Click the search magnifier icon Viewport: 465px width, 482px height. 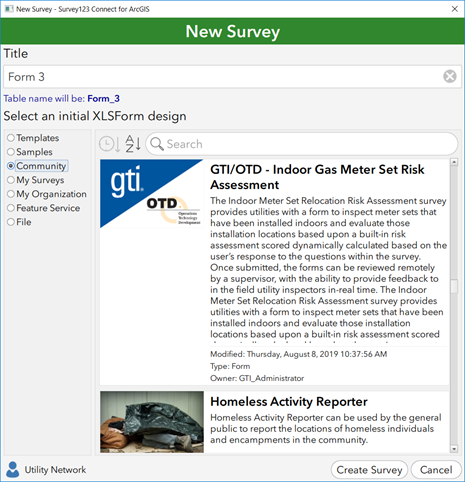[157, 144]
